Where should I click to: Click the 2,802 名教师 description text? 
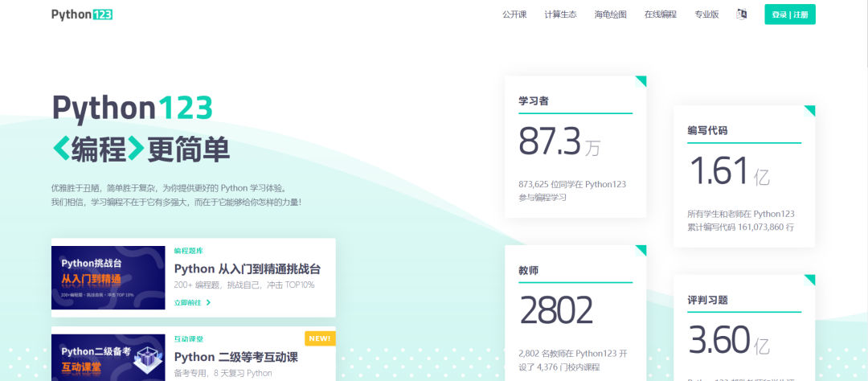pyautogui.click(x=573, y=360)
